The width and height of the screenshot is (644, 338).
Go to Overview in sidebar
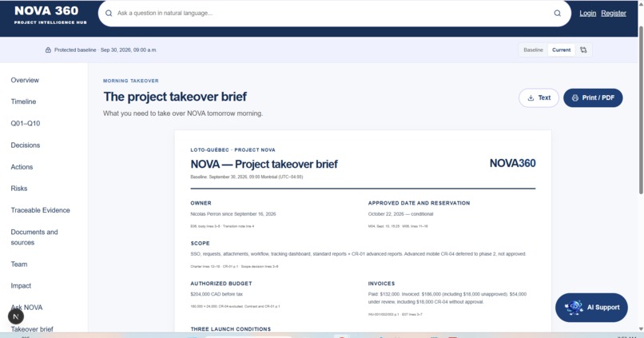(x=25, y=80)
